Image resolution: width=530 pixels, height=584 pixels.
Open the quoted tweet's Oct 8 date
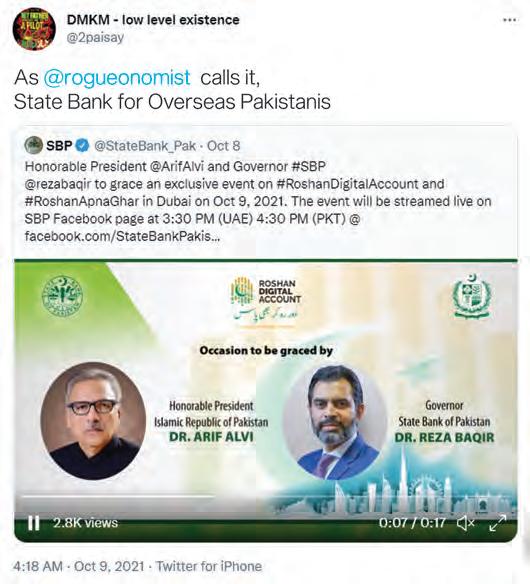tap(223, 146)
